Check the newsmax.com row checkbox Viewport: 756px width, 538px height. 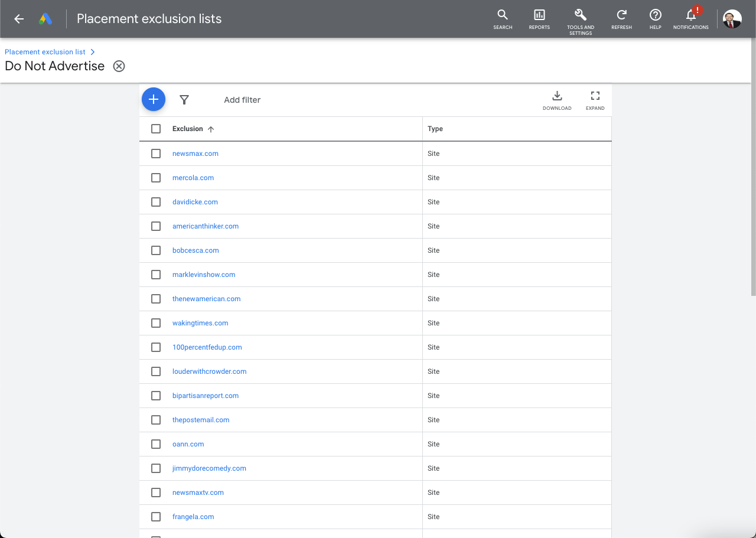pos(156,154)
